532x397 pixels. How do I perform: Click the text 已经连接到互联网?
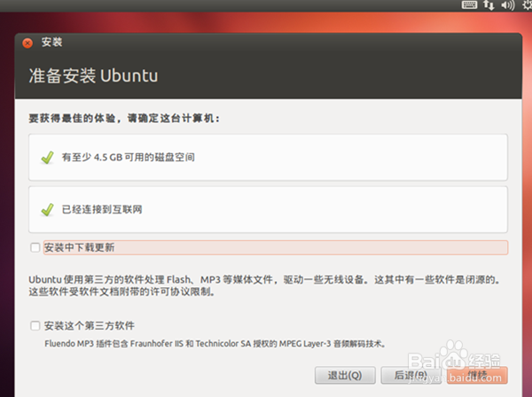pyautogui.click(x=102, y=209)
